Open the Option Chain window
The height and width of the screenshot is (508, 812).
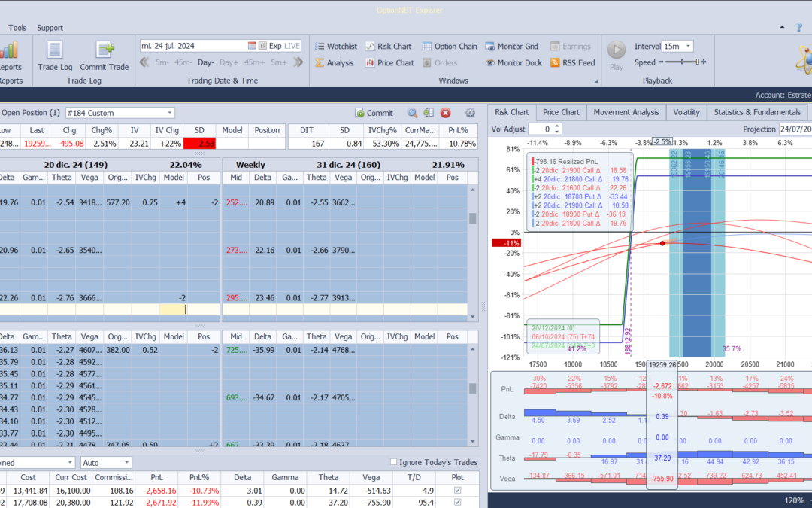pos(450,46)
